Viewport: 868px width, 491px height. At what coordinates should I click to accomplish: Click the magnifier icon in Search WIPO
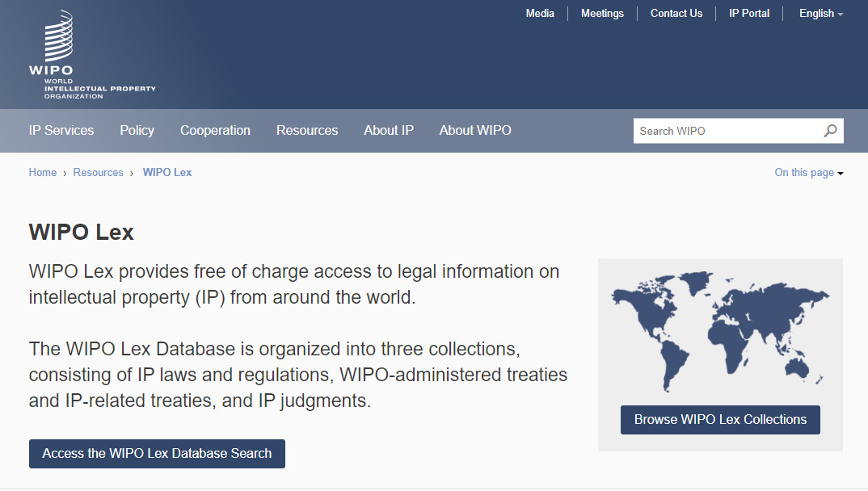(x=830, y=131)
